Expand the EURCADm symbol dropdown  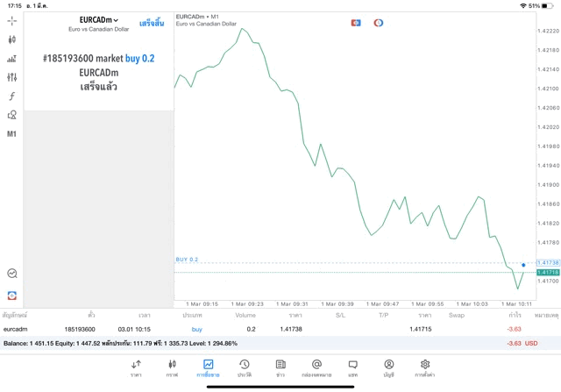(x=98, y=20)
